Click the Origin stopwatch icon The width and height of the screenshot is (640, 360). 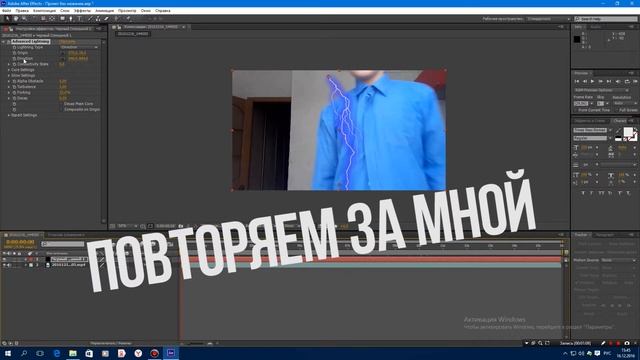pos(14,53)
